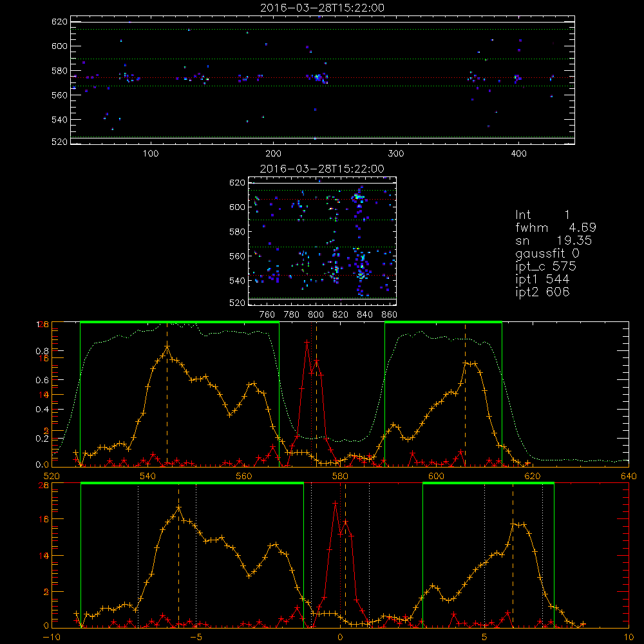Select the 'Int 1' readout line

click(543, 215)
